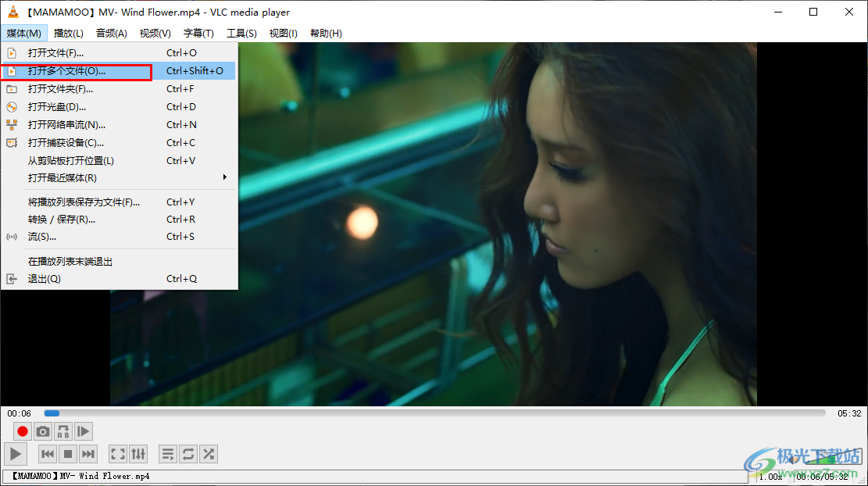Click total duration 05:32 label
868x486 pixels.
[x=849, y=413]
